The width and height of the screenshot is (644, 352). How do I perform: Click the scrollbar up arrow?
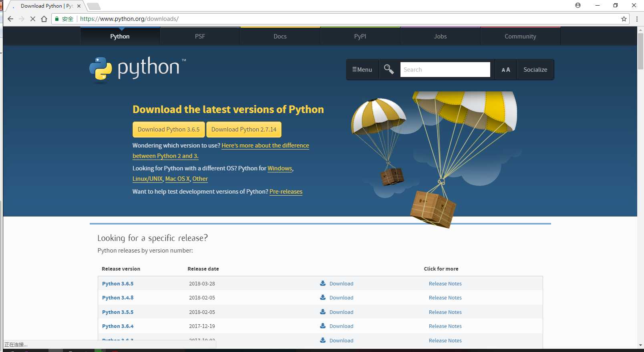pyautogui.click(x=640, y=30)
